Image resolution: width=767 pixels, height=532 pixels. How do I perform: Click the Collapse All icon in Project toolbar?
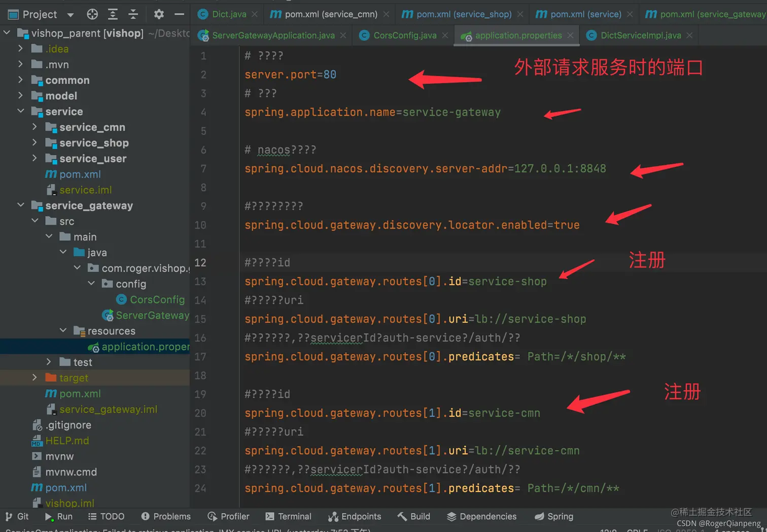click(133, 14)
